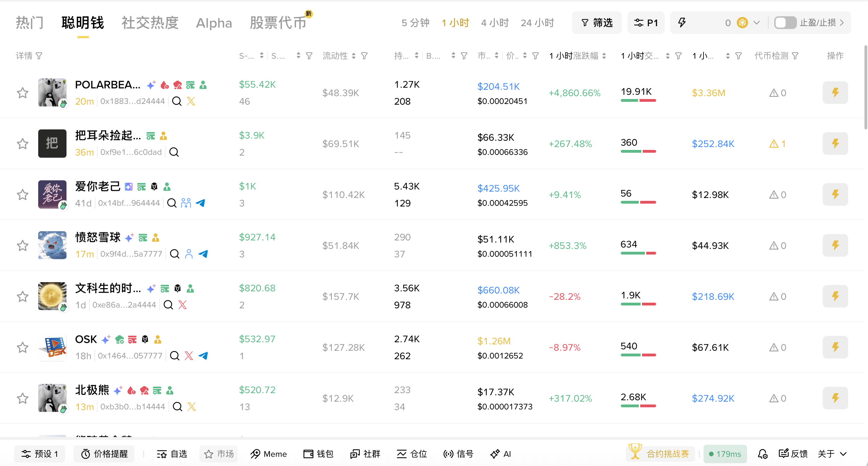
Task: Open Telegram link for 愤怒雪球 token
Action: pyautogui.click(x=203, y=254)
